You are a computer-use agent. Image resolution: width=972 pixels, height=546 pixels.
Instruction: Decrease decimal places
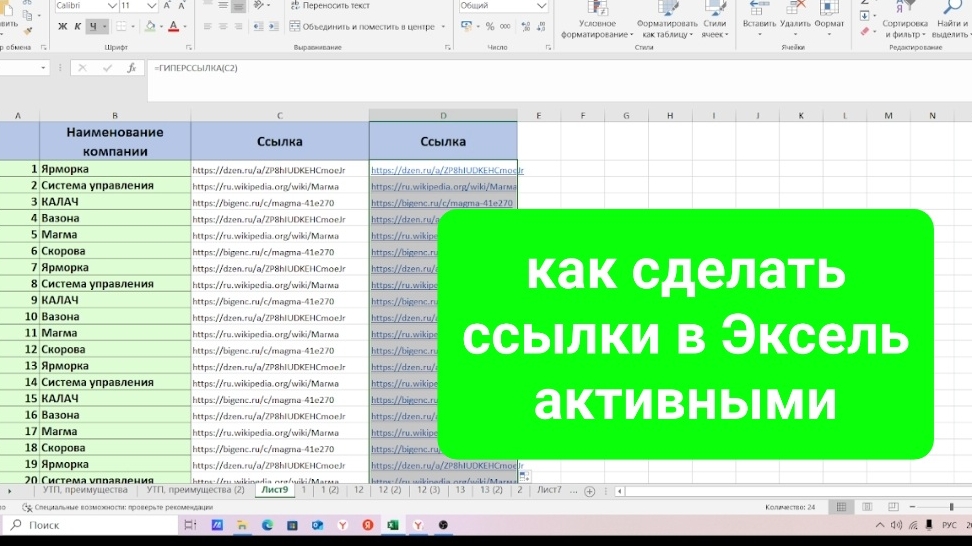click(541, 27)
